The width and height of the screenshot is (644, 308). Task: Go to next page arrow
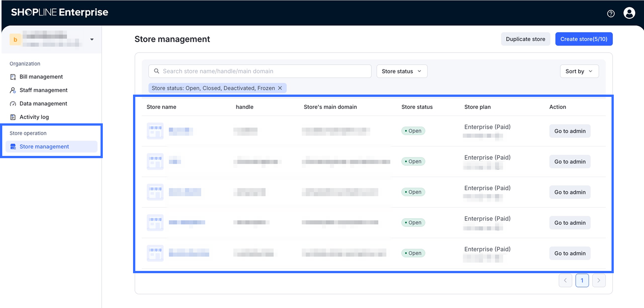(x=599, y=280)
